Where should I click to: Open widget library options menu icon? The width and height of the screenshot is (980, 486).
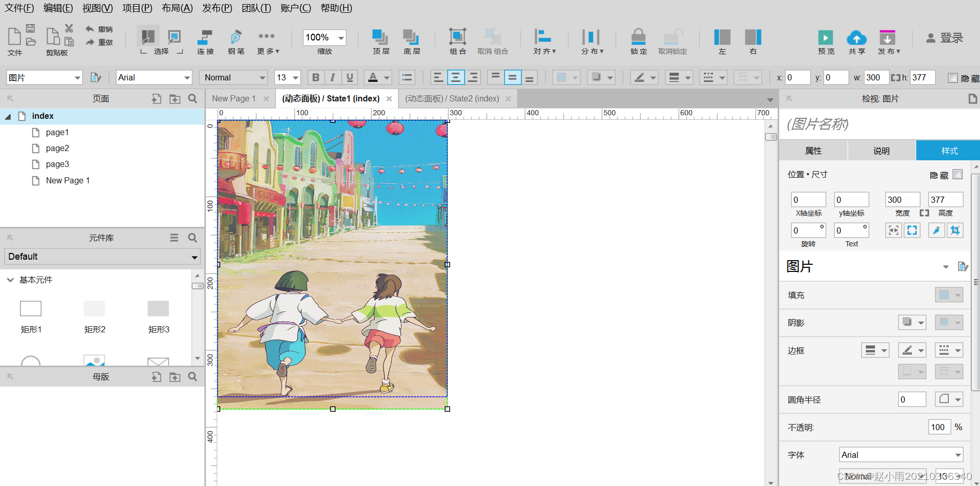click(x=174, y=238)
